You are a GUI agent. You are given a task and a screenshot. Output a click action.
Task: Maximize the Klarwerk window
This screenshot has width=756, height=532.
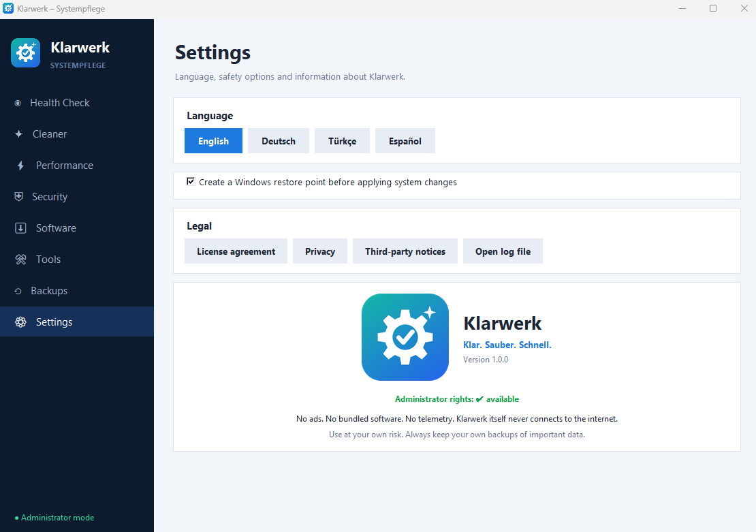coord(713,9)
